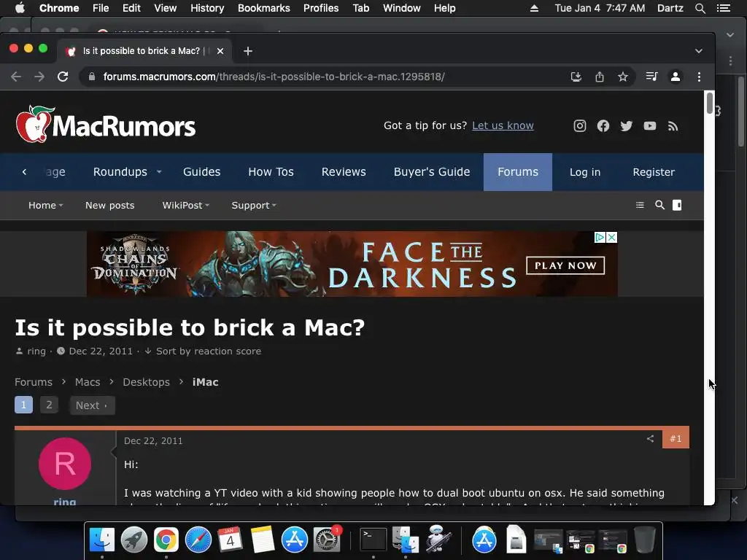Go forward with Chrome forward arrow
This screenshot has width=747, height=560.
[39, 77]
